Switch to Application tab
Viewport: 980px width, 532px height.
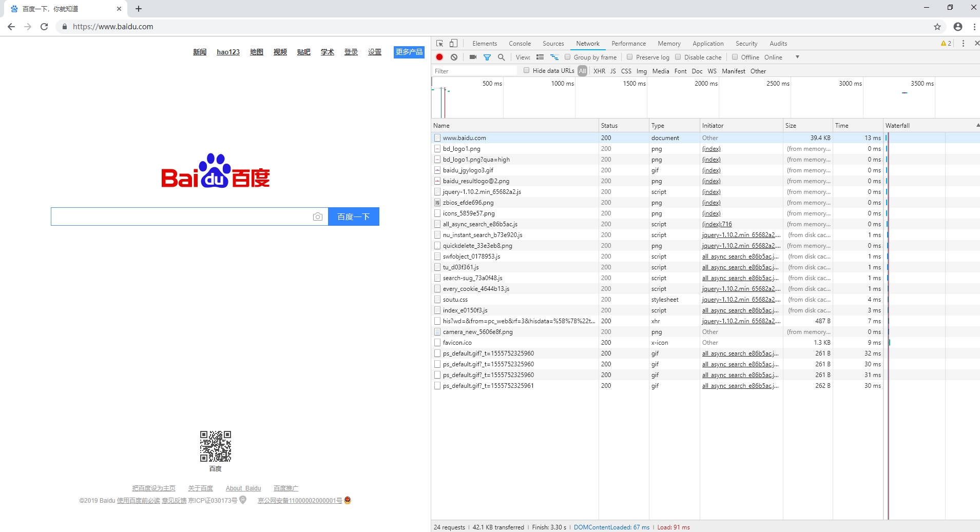click(x=708, y=44)
